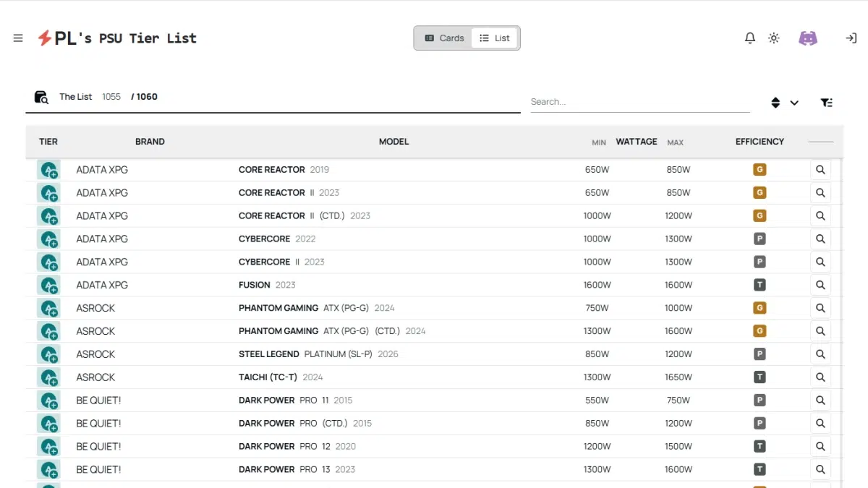Click ASROCK brand in Taichi row
Image resolution: width=868 pixels, height=488 pixels.
[x=95, y=377]
